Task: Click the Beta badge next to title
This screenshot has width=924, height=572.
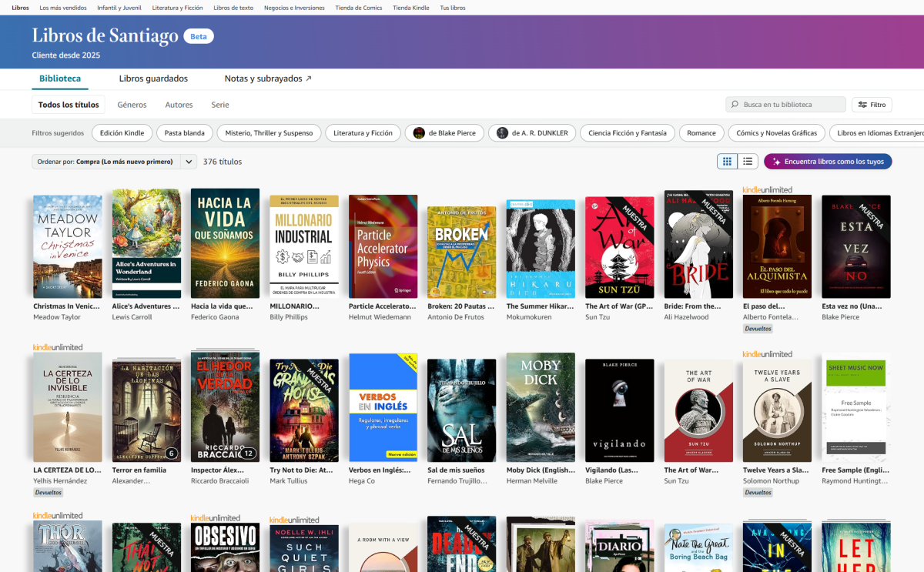Action: (x=198, y=36)
